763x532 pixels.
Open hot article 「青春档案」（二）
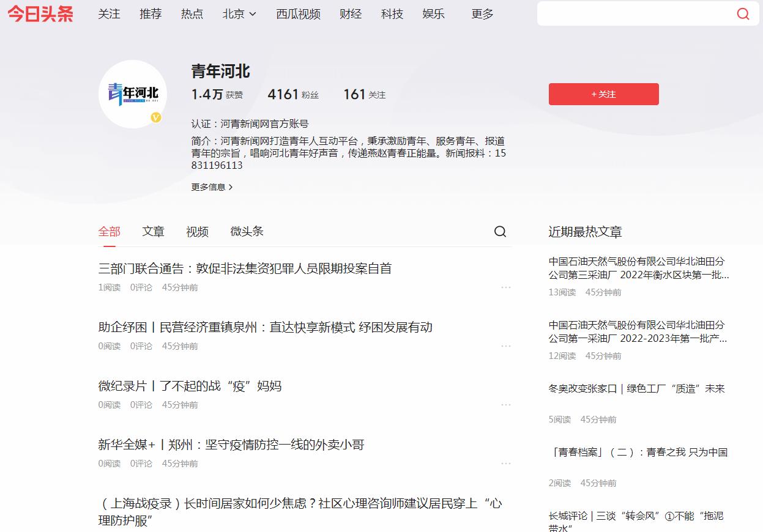pyautogui.click(x=639, y=452)
